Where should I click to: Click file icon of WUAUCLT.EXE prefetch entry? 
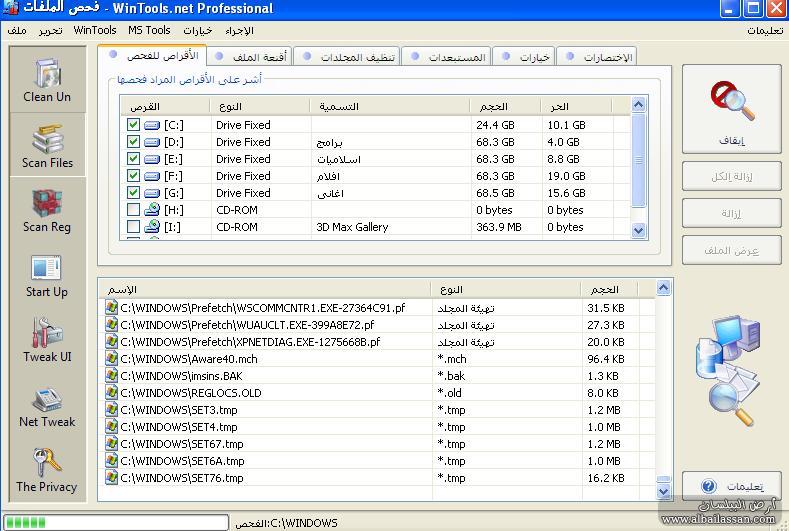(111, 325)
